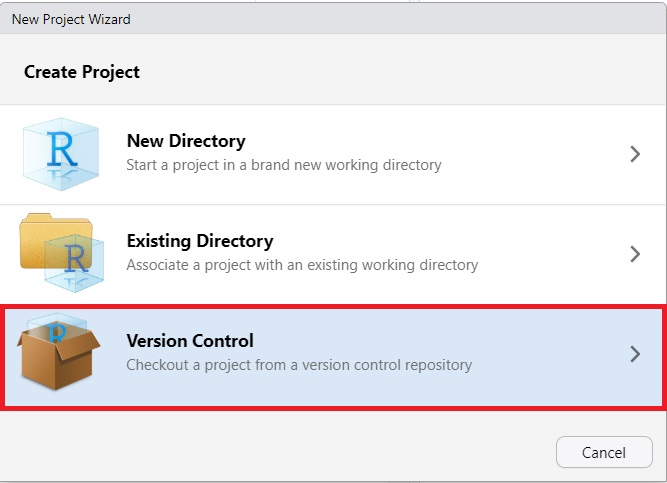Click blank space inside the Existing Directory row

click(x=553, y=254)
